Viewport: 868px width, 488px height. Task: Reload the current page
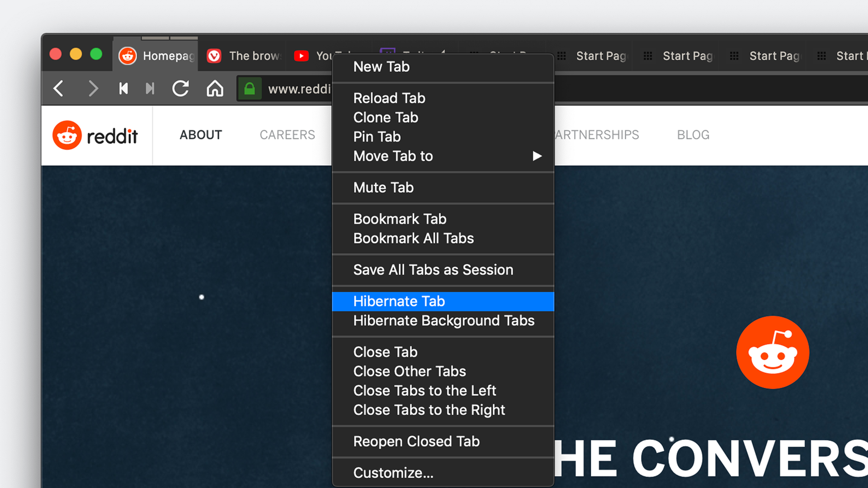pos(180,89)
